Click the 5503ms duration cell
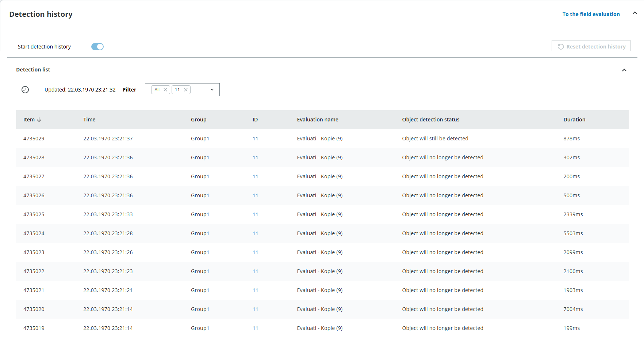The height and width of the screenshot is (354, 644). pyautogui.click(x=573, y=233)
